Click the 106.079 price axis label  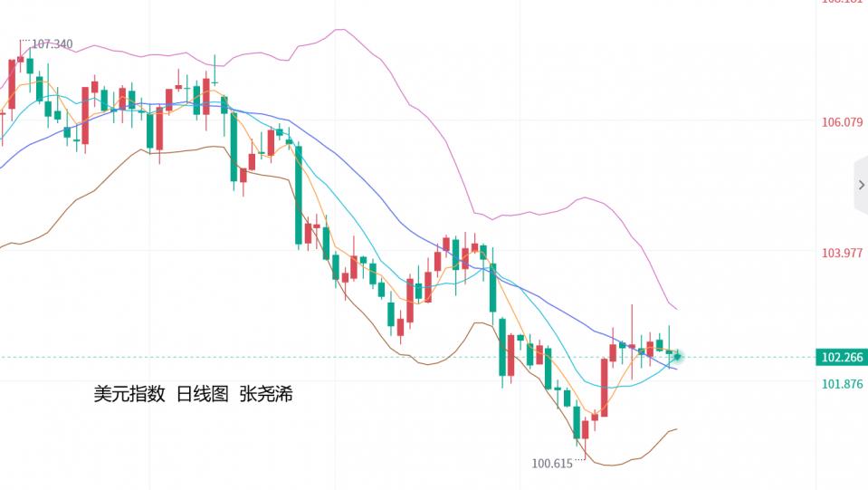[842, 122]
